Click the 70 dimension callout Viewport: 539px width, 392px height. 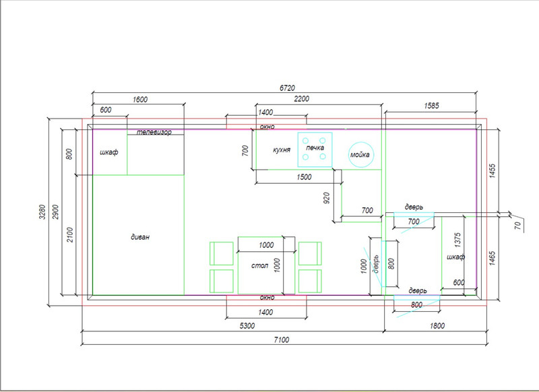tap(518, 226)
